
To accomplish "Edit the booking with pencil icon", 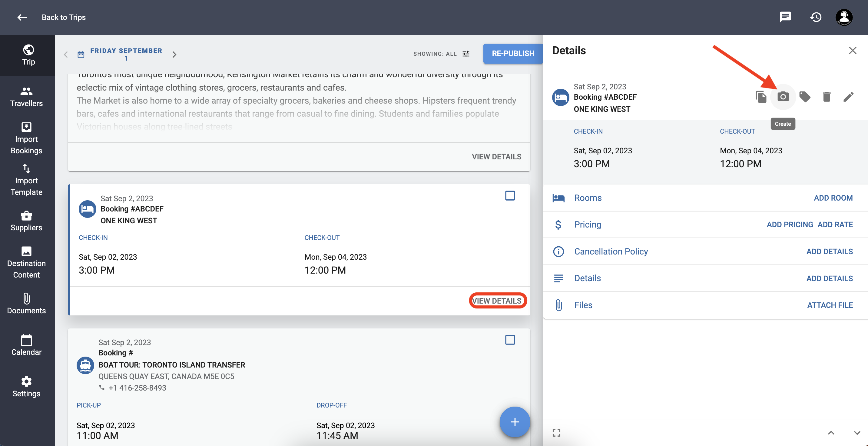I will click(x=848, y=97).
